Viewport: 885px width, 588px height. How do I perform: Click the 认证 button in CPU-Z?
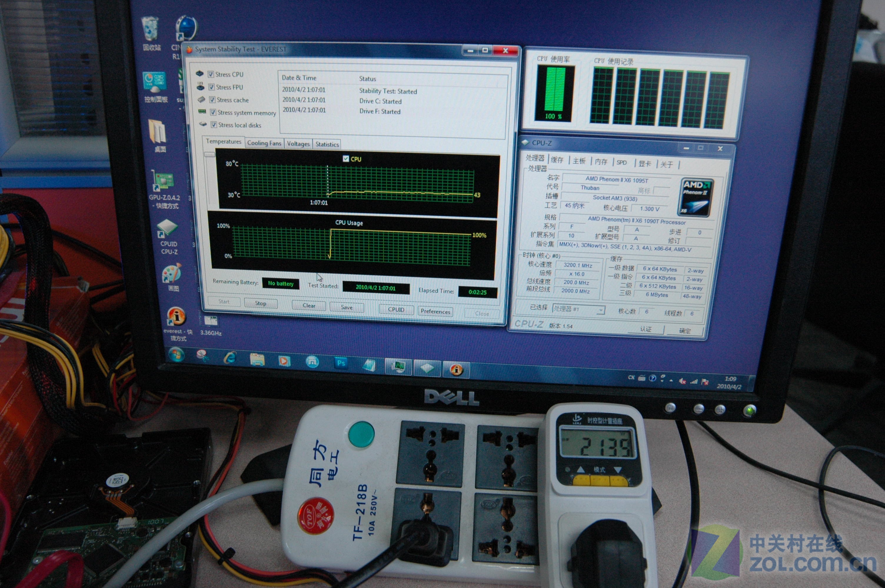click(646, 329)
